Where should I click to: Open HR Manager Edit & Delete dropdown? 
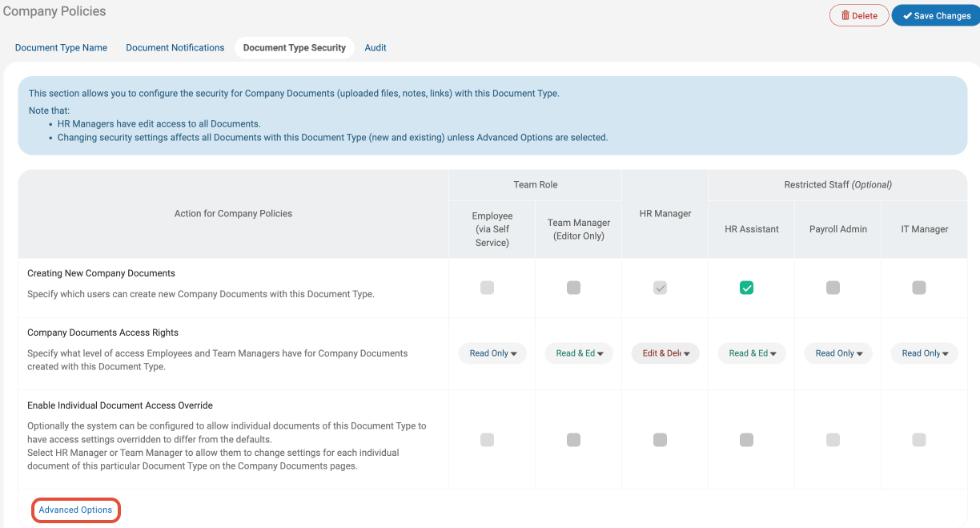pos(665,353)
